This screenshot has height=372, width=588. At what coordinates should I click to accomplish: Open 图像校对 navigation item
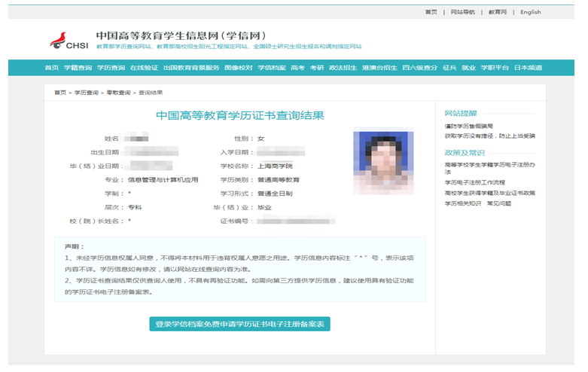click(x=239, y=68)
